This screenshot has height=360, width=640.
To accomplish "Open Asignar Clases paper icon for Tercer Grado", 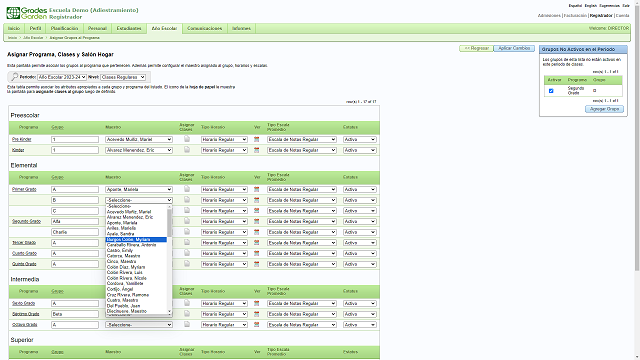I will [187, 242].
